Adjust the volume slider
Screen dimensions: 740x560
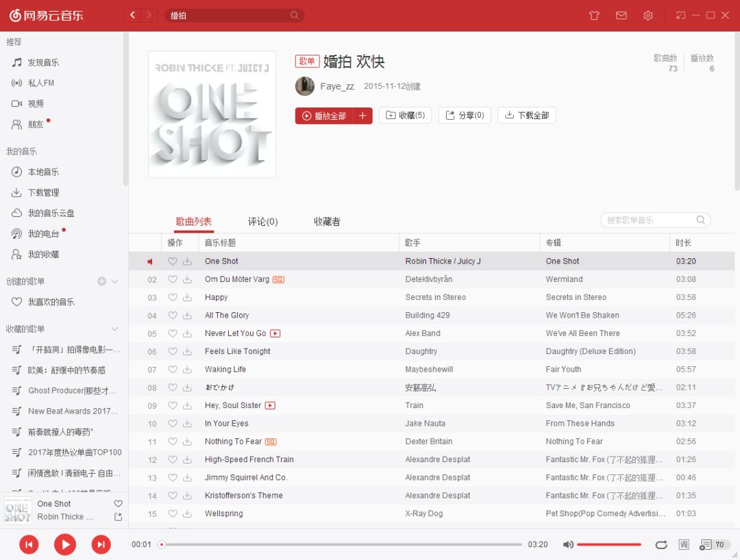coord(609,544)
